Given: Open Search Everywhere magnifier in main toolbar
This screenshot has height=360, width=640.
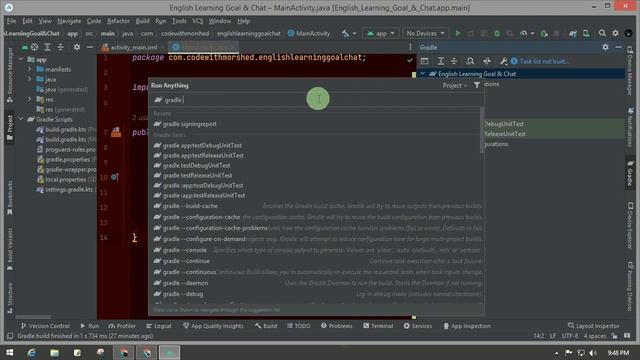Looking at the screenshot, I should (x=602, y=33).
